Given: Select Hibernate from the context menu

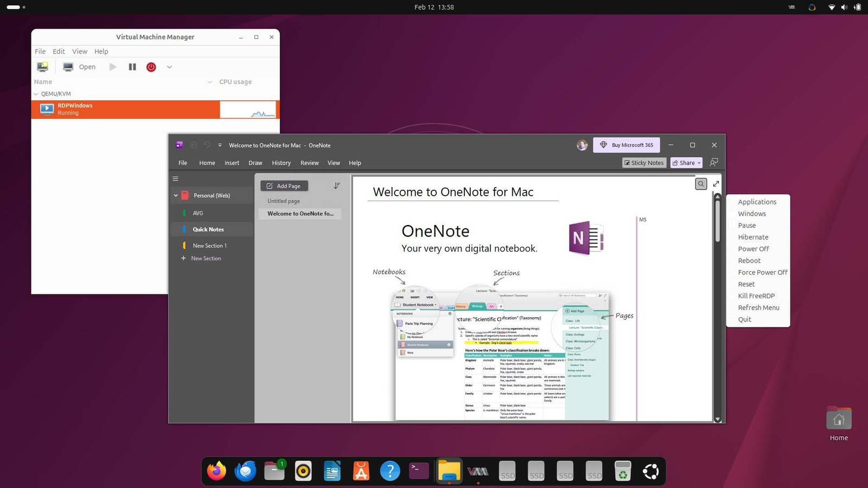Looking at the screenshot, I should 753,237.
